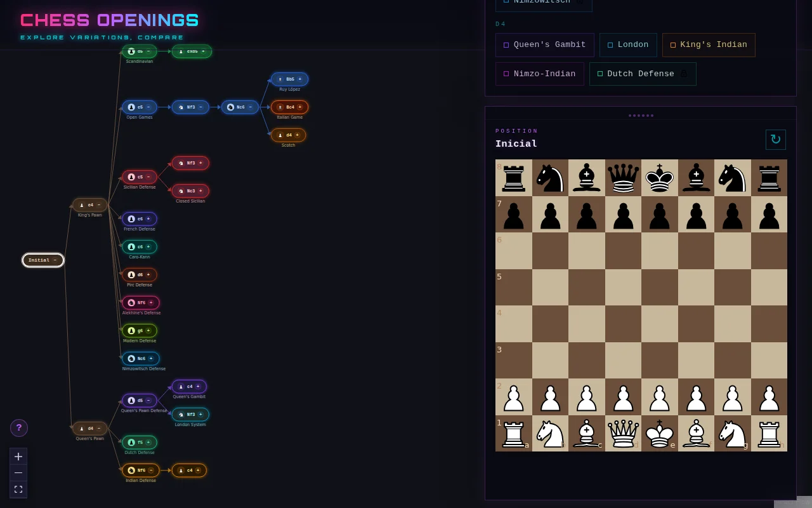Zoom out of the openings tree
This screenshot has height=508, width=812.
(18, 473)
